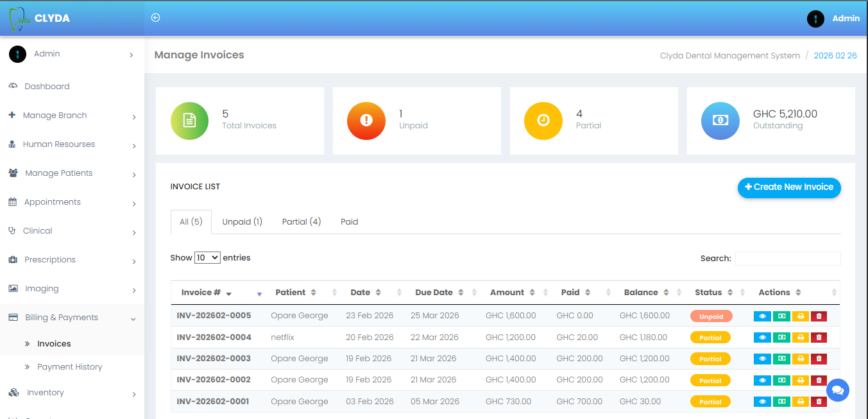Click the GHC 730.00 amount cell

point(508,402)
